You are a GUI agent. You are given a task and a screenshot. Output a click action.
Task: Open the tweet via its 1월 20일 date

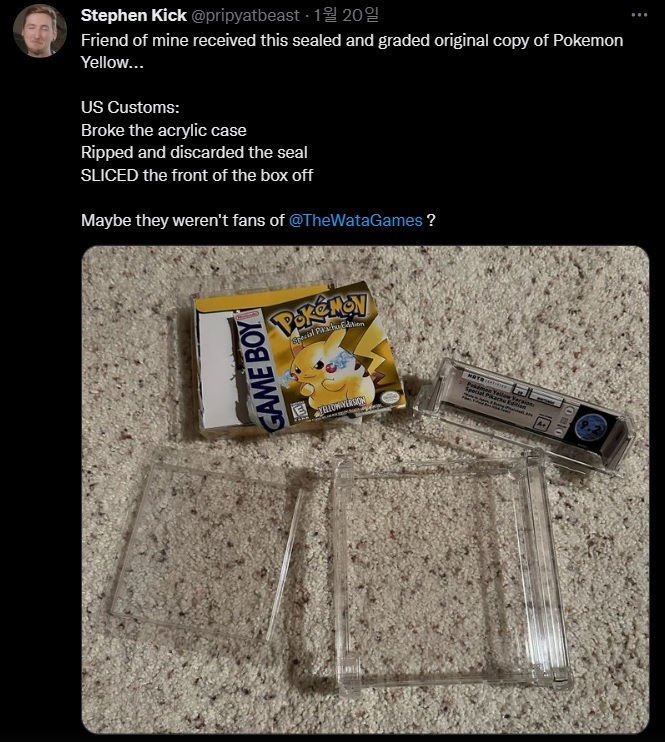[346, 16]
